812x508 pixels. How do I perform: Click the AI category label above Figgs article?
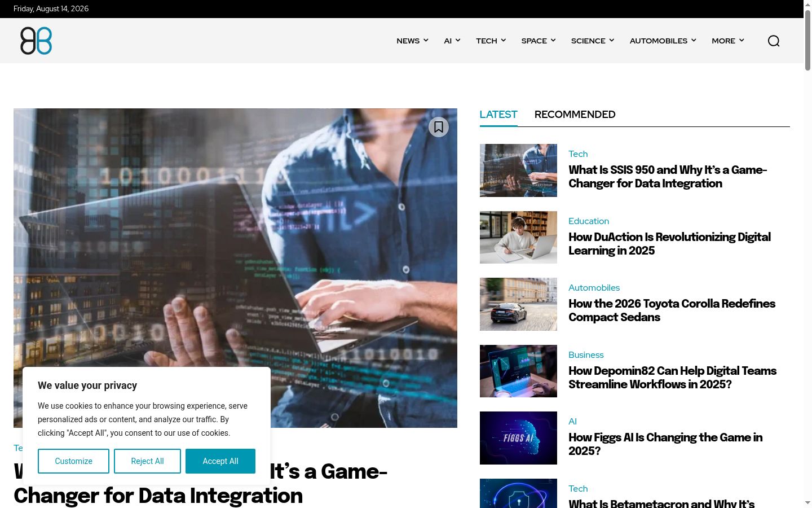click(x=572, y=422)
